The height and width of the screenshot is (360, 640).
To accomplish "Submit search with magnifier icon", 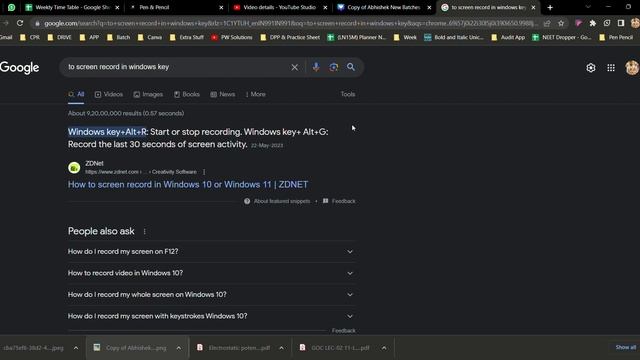I will click(351, 67).
